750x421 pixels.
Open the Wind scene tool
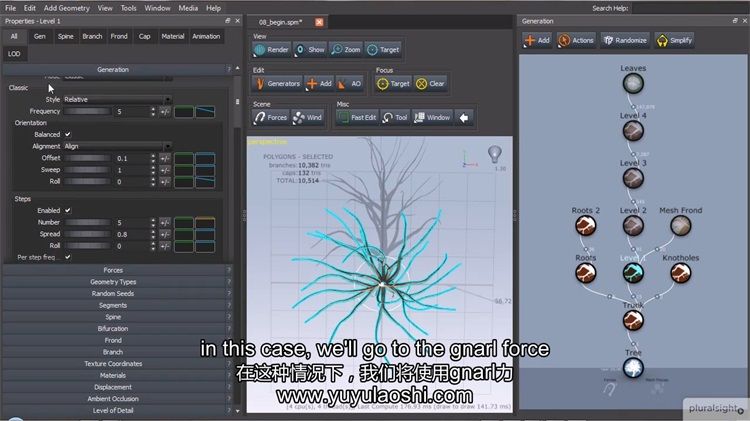[308, 118]
